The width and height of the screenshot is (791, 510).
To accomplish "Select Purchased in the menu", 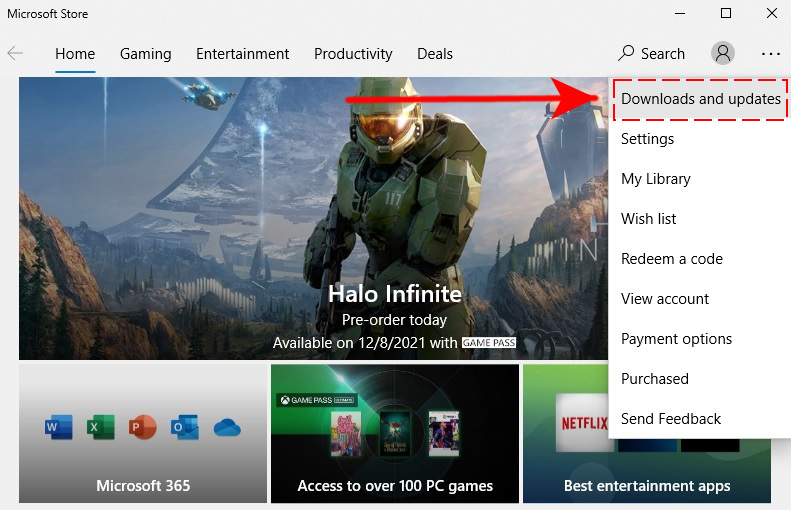I will point(700,379).
